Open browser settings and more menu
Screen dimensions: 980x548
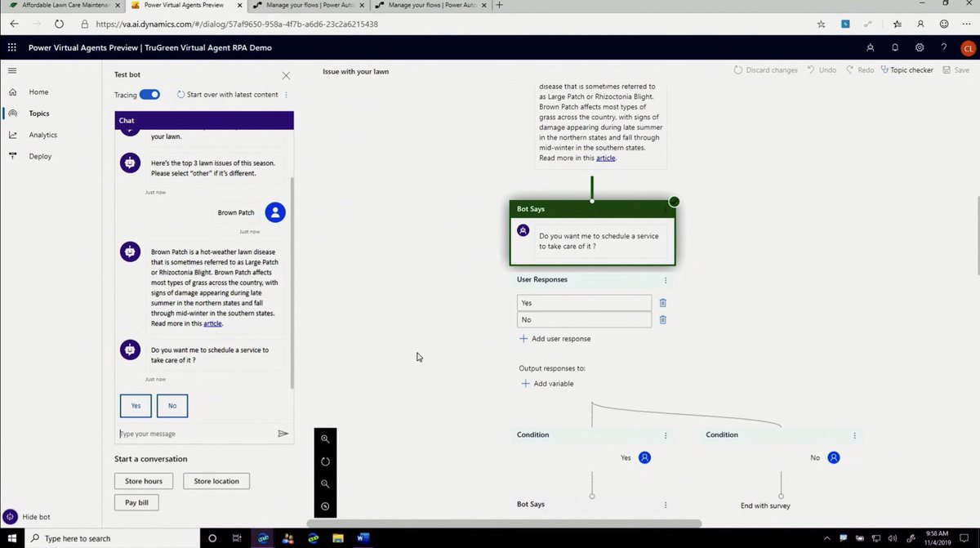coord(968,25)
